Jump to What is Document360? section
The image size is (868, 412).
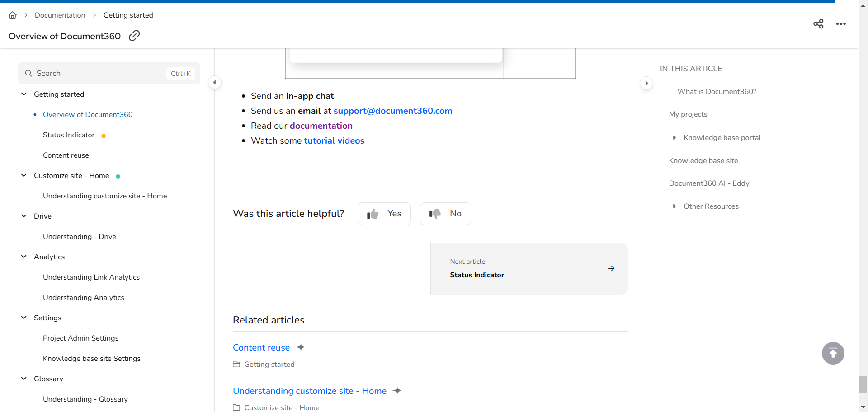pos(717,91)
